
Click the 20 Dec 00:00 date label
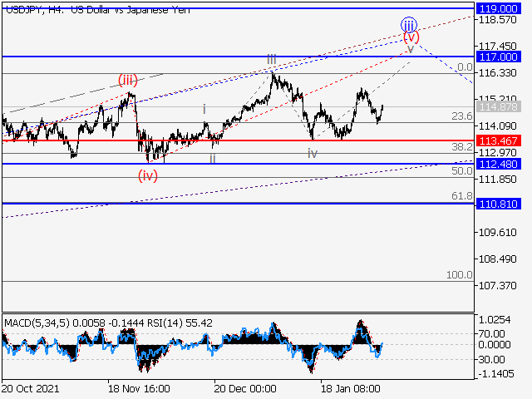[245, 388]
